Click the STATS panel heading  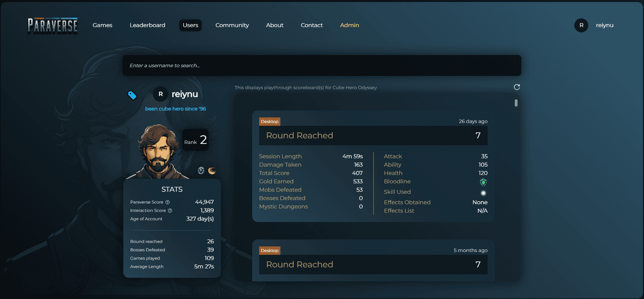(x=172, y=189)
